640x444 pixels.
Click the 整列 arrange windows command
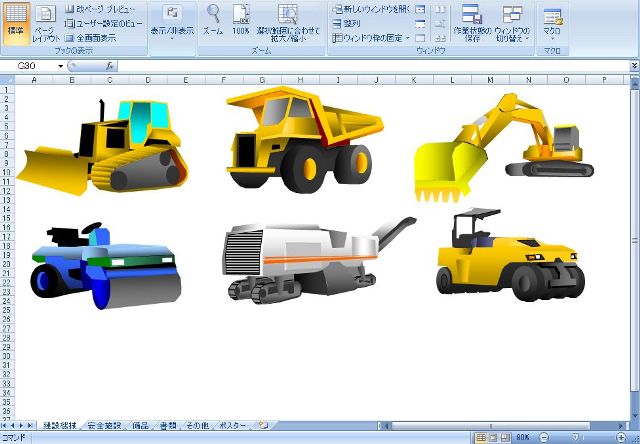[x=346, y=24]
